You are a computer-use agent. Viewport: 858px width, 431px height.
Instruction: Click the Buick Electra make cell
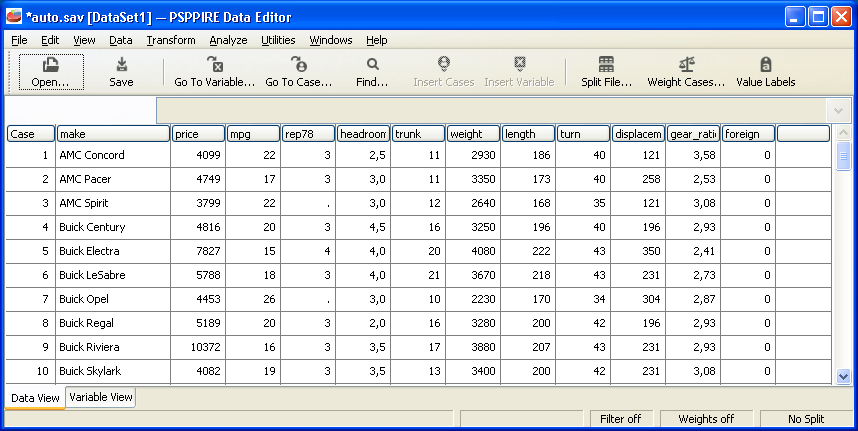coord(113,251)
